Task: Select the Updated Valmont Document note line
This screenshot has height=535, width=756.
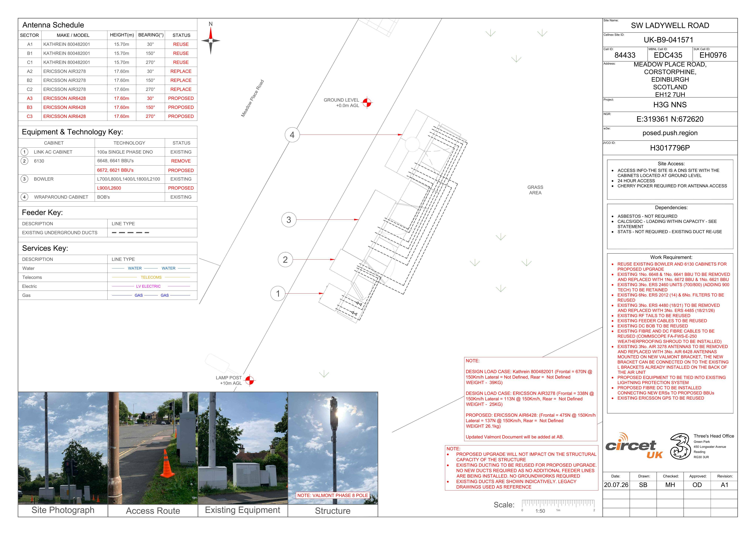Action: pyautogui.click(x=515, y=437)
